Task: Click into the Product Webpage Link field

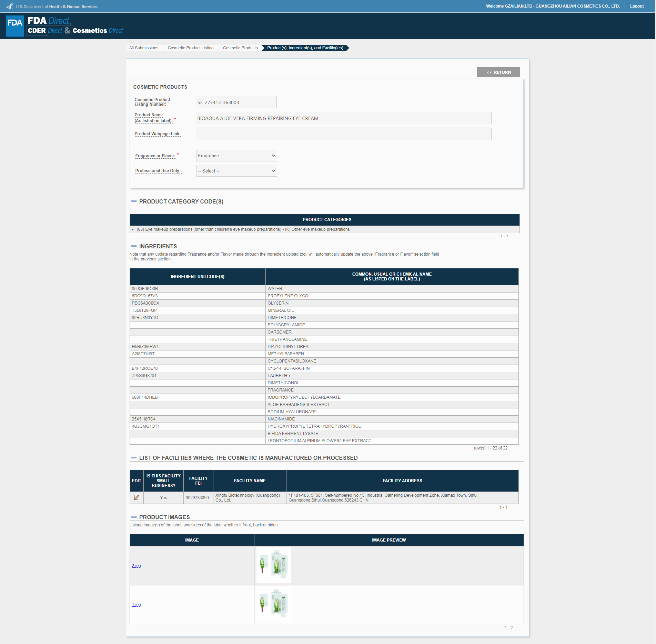Action: (x=343, y=134)
